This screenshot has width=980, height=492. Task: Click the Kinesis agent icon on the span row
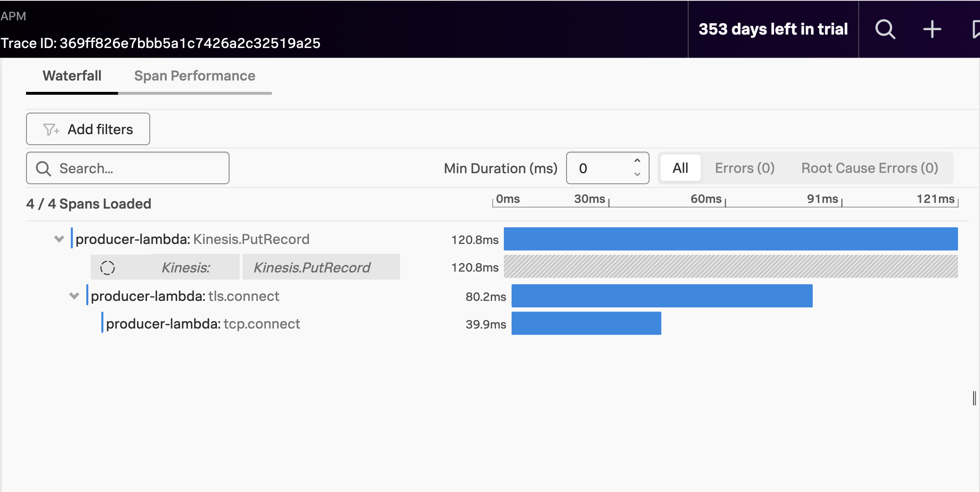coord(107,268)
